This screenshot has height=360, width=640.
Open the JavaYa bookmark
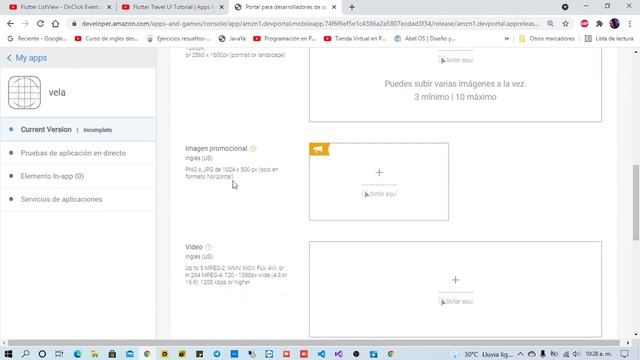(x=232, y=38)
